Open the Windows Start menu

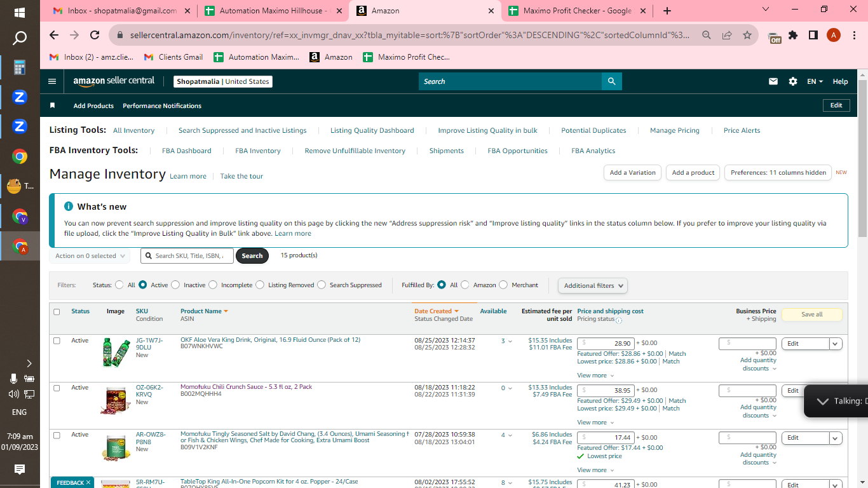(x=20, y=12)
